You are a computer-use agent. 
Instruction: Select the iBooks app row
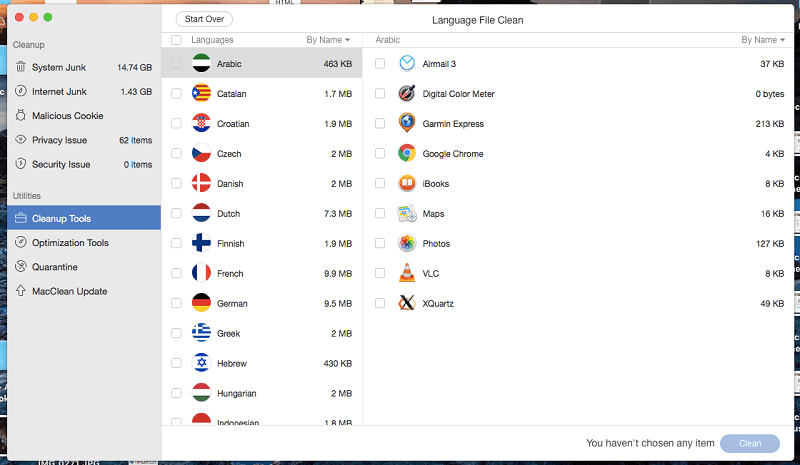click(579, 184)
